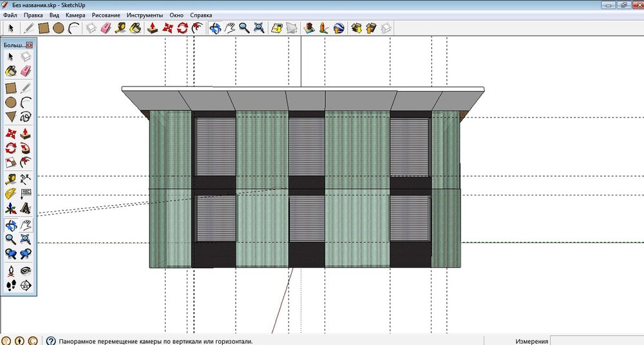Image resolution: width=644 pixels, height=345 pixels.
Task: Click the Look Around eye tool
Action: point(26,271)
